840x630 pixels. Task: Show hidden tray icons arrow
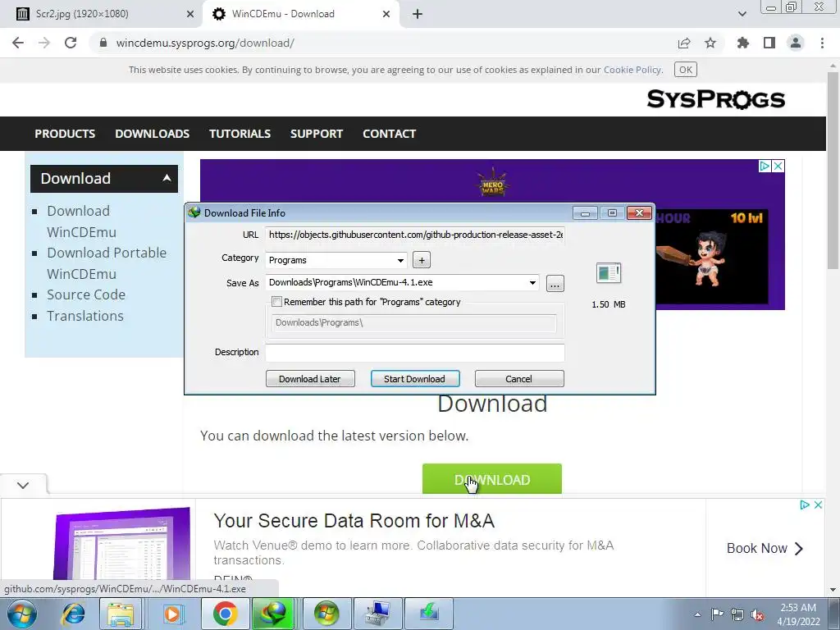point(697,614)
